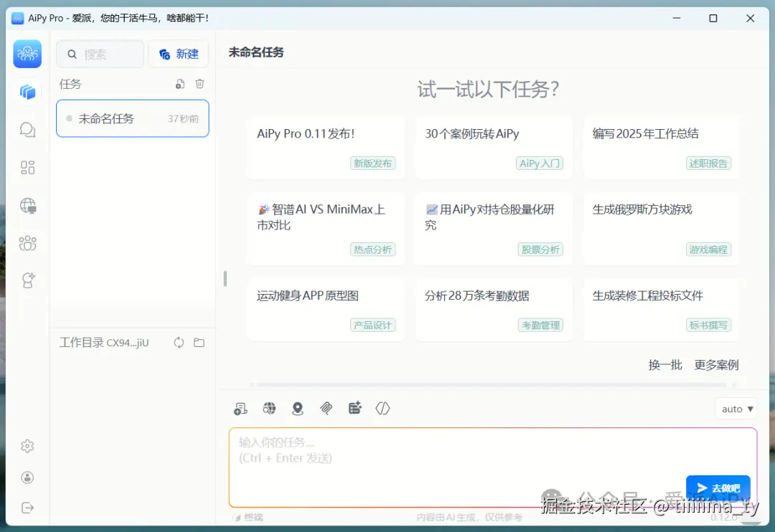775x532 pixels.
Task: Refresh working directory with circular arrow icon
Action: pyautogui.click(x=178, y=342)
